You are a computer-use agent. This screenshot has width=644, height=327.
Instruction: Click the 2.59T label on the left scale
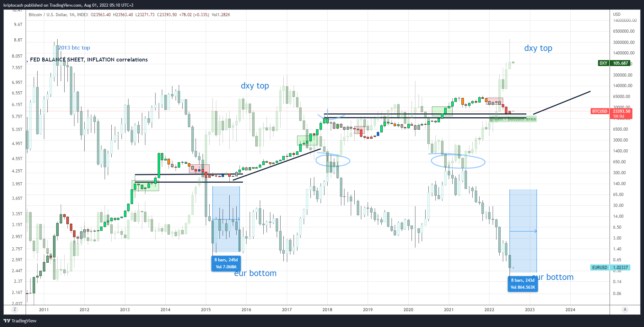point(17,260)
